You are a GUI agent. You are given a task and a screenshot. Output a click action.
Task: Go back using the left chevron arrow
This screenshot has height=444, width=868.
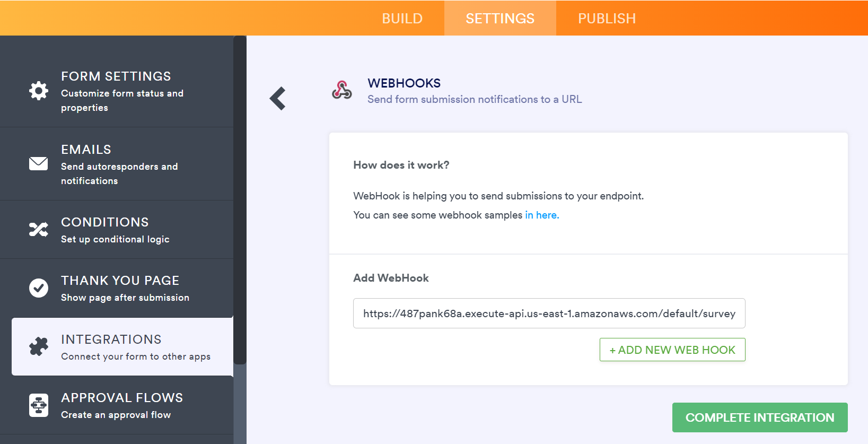pos(278,99)
